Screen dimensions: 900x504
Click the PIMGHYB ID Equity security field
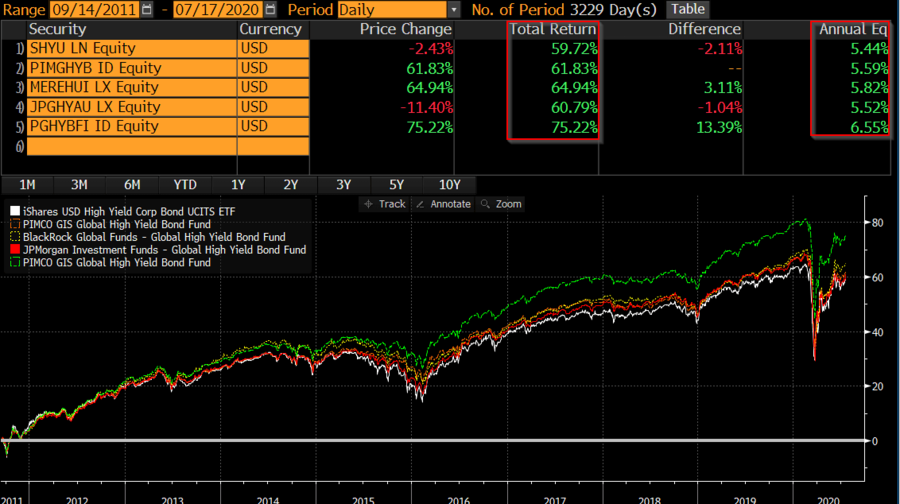point(131,68)
